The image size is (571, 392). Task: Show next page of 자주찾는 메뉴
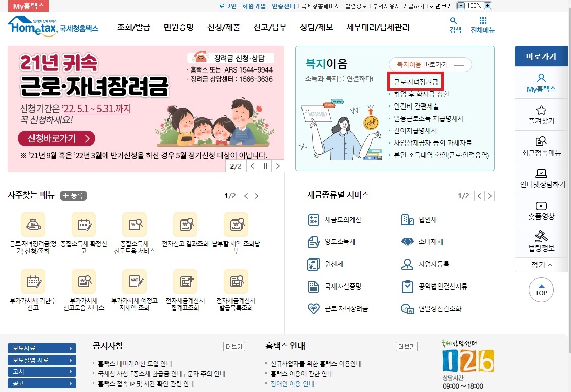[x=256, y=196]
